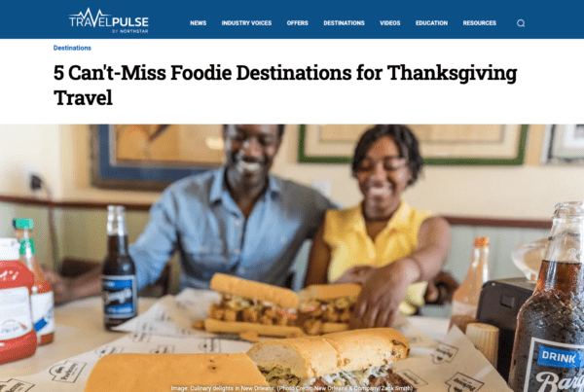The width and height of the screenshot is (584, 392).
Task: Click the TravelPulse logo
Action: [109, 20]
